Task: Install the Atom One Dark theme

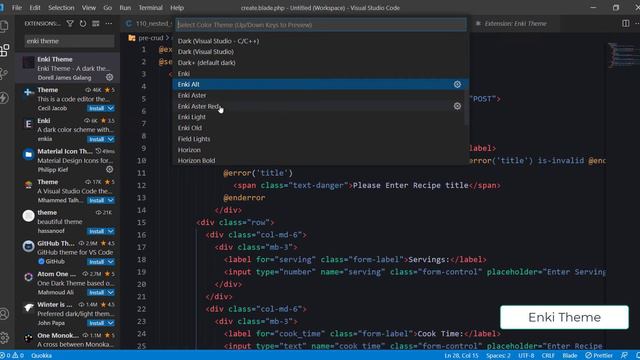Action: pyautogui.click(x=97, y=292)
